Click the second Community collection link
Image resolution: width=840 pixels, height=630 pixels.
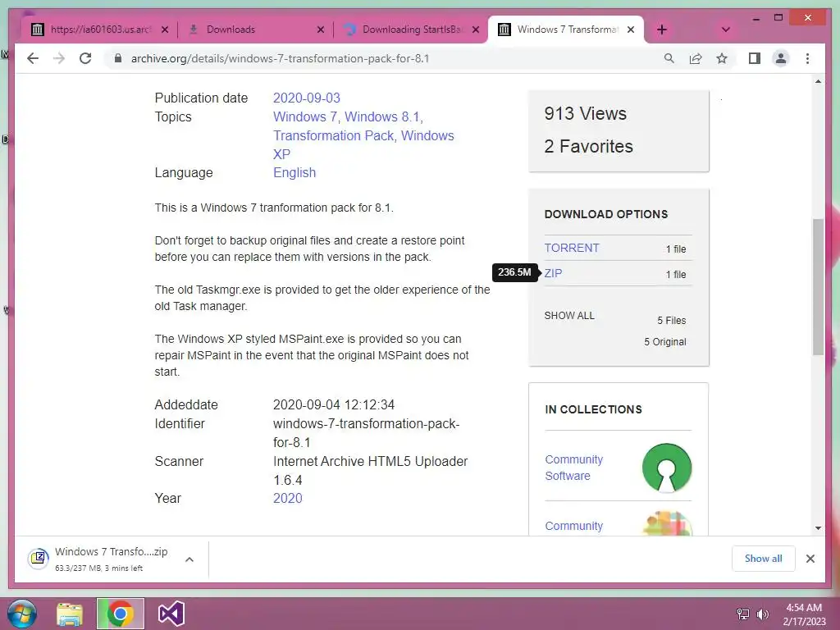point(573,526)
